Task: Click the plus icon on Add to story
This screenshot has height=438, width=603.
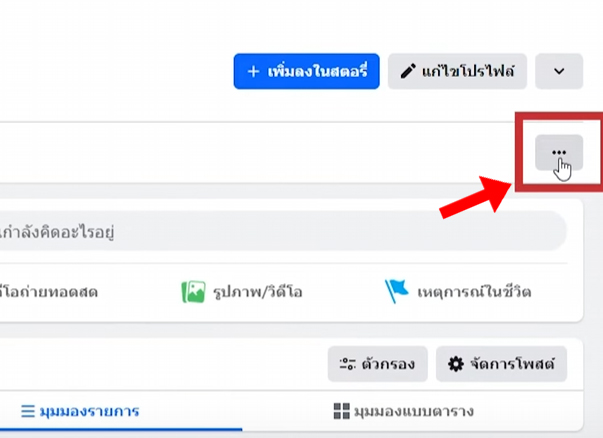Action: tap(253, 72)
